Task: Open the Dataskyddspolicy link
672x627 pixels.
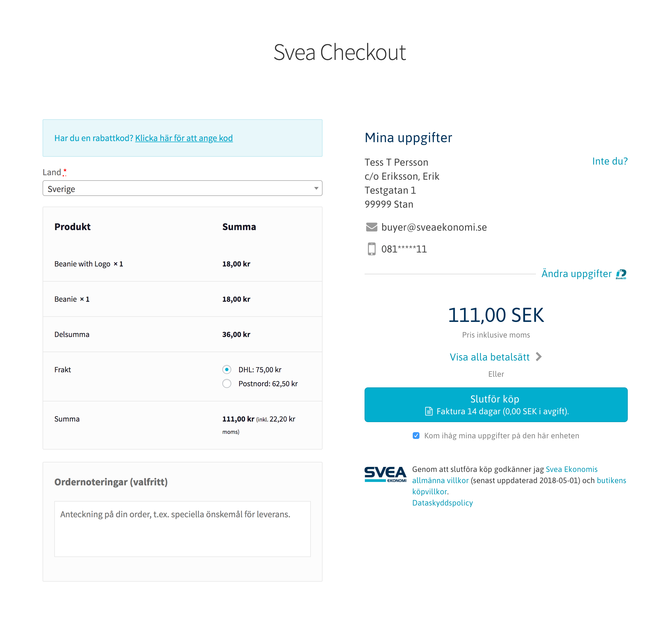Action: pos(442,503)
